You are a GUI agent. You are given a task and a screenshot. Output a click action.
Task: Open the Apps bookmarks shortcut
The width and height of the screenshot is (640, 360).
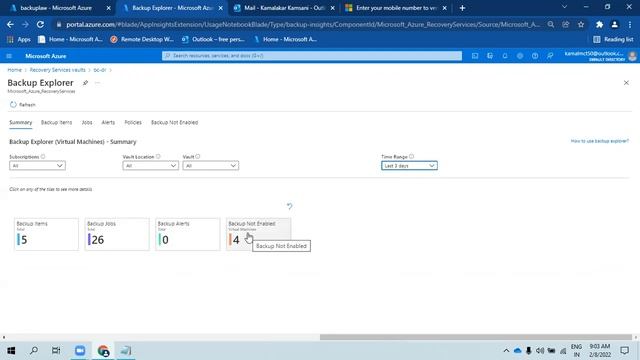coord(19,40)
